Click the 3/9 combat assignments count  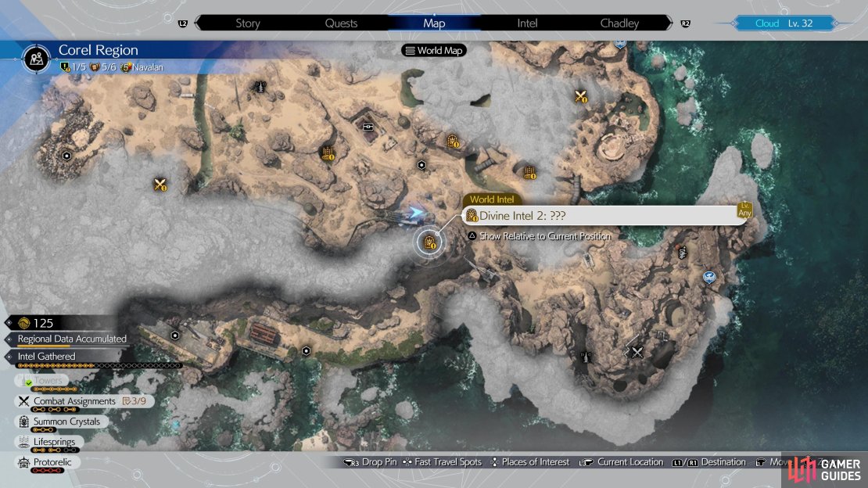(135, 401)
